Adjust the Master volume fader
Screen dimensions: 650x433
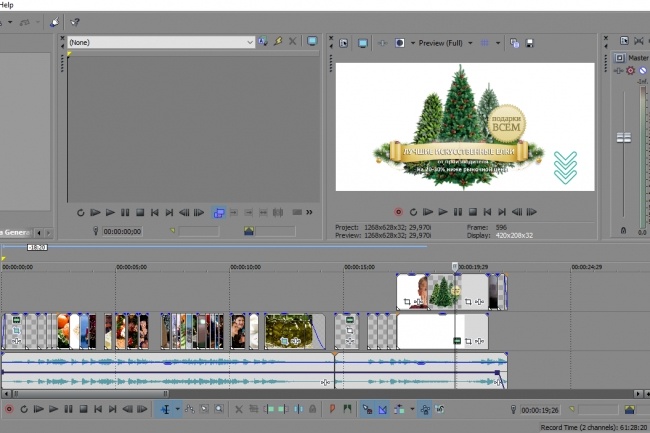click(x=623, y=138)
